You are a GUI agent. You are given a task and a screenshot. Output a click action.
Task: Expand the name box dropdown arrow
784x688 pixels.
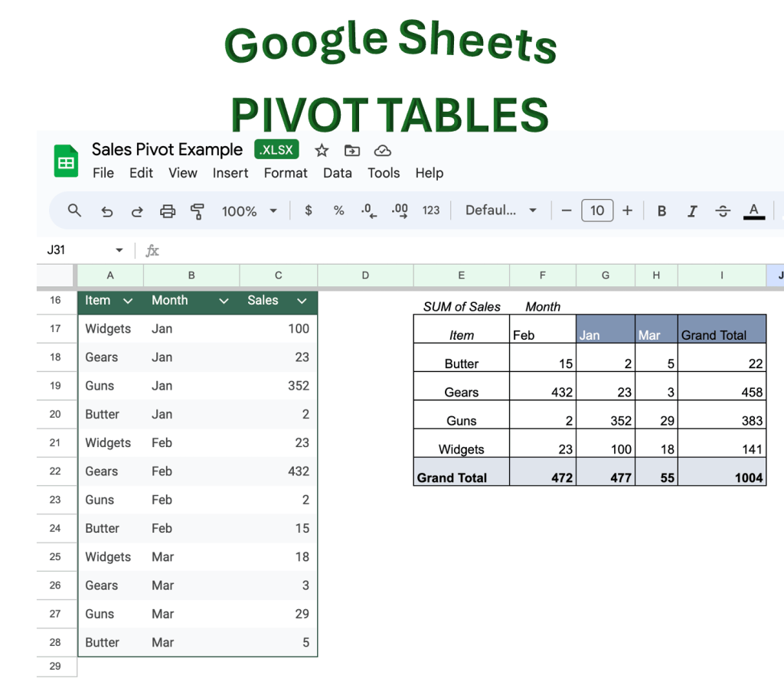pyautogui.click(x=119, y=249)
